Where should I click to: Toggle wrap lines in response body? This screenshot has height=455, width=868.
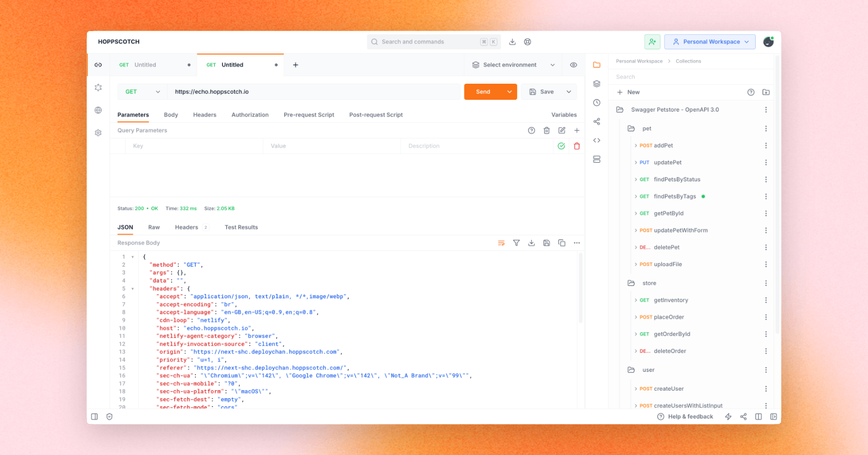coord(501,243)
